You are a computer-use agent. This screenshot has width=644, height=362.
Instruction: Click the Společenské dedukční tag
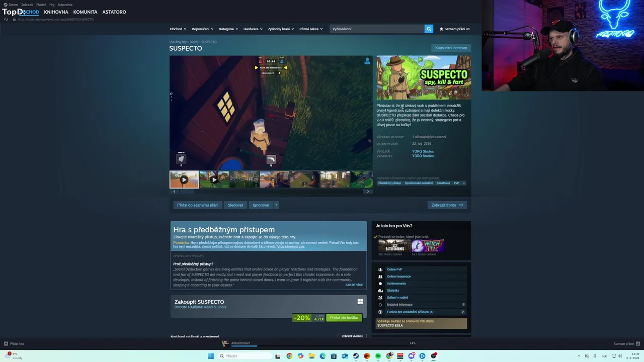point(419,183)
